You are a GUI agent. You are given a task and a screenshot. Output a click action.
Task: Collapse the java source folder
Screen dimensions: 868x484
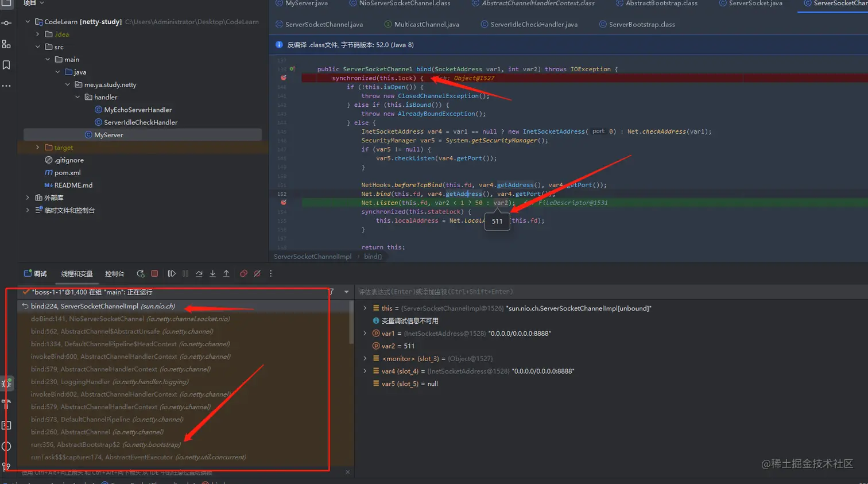click(x=58, y=72)
